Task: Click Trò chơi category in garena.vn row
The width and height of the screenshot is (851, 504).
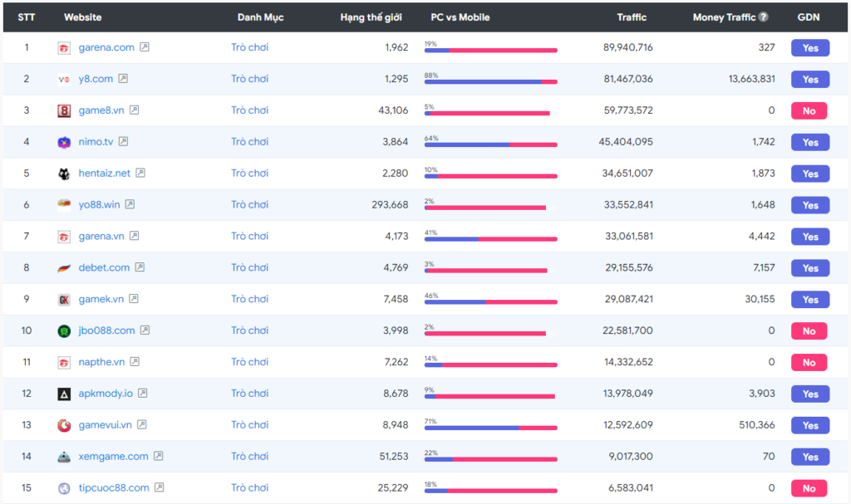Action: [249, 237]
